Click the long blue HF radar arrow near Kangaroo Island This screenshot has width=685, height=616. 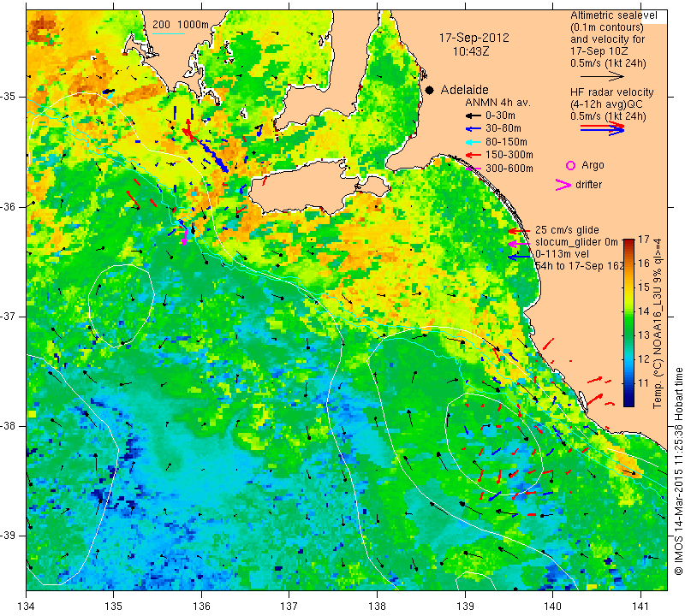(214, 155)
